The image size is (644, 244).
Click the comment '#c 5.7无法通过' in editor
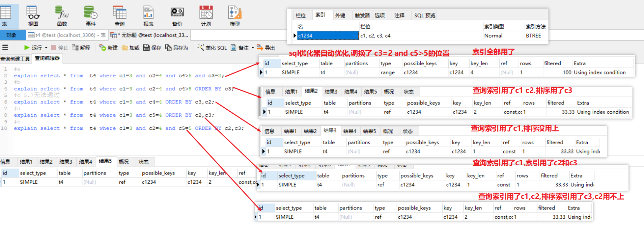37,95
